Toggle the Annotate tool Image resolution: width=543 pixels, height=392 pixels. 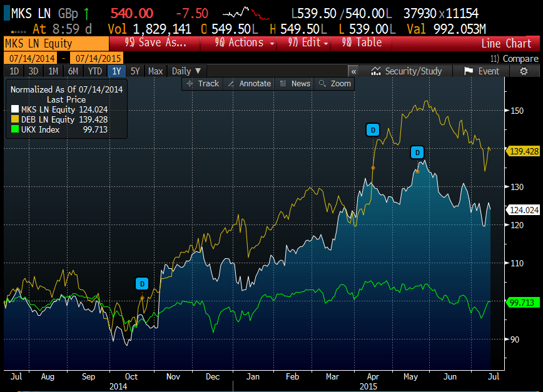click(249, 84)
